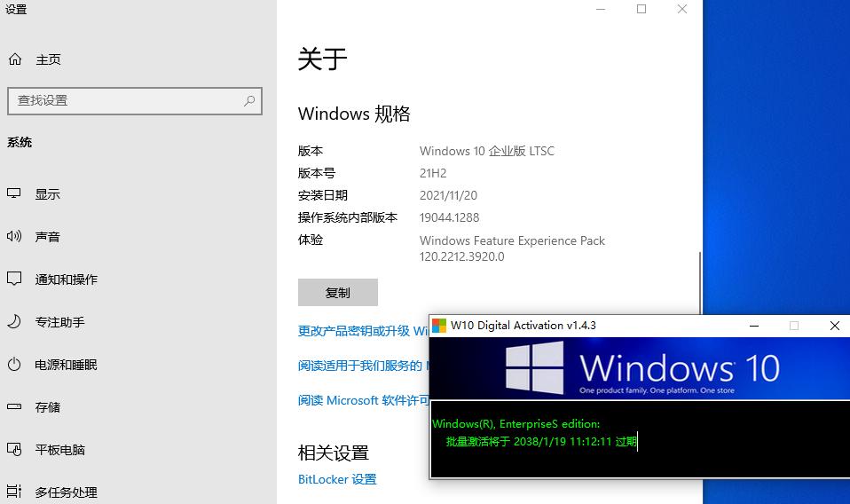This screenshot has height=504, width=850.
Task: Click the 复制 copy button
Action: (338, 293)
